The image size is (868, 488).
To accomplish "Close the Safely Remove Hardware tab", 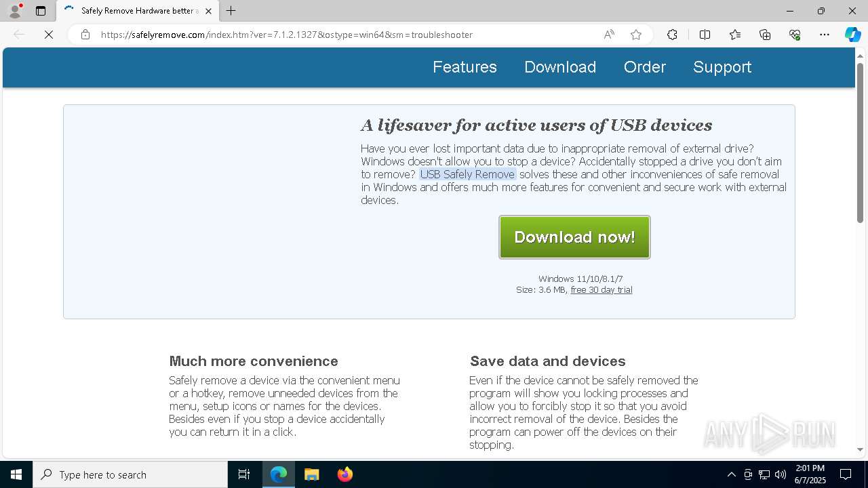I will (x=208, y=11).
